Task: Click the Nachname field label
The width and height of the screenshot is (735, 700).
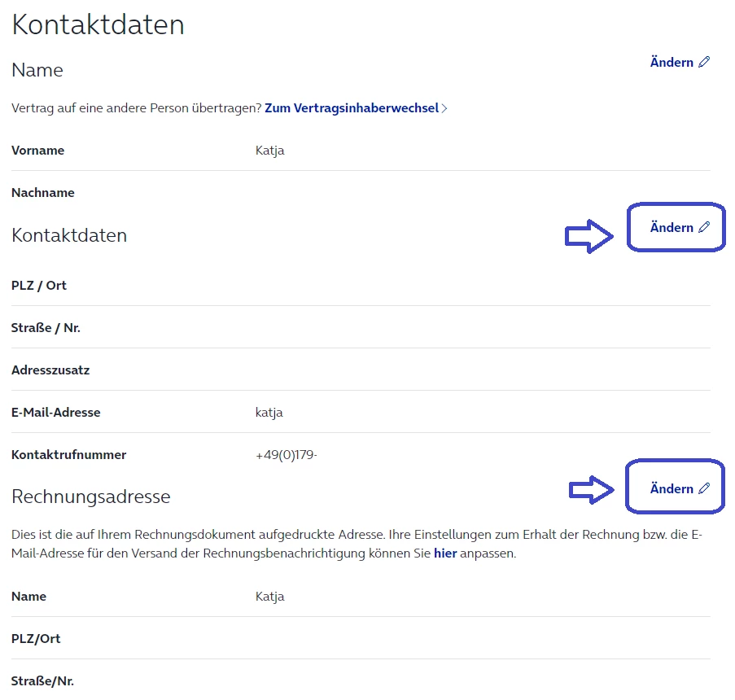Action: coord(43,193)
